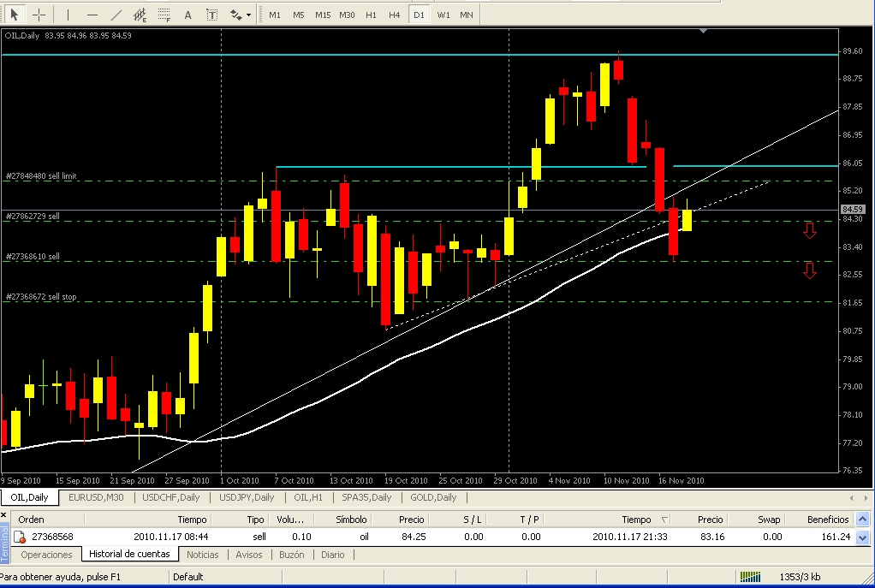This screenshot has width=875, height=588.
Task: Select order 27368568 row icon
Action: [x=19, y=538]
